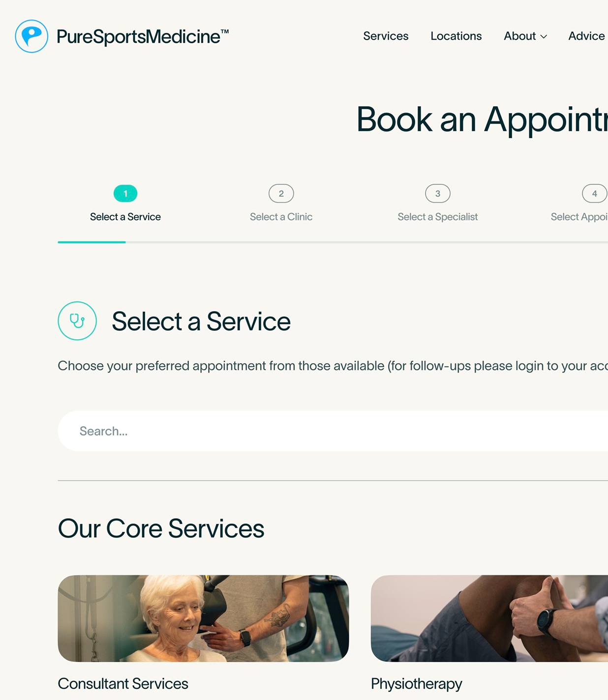The height and width of the screenshot is (700, 608).
Task: Open the Physiotherapy image card
Action: coord(489,618)
